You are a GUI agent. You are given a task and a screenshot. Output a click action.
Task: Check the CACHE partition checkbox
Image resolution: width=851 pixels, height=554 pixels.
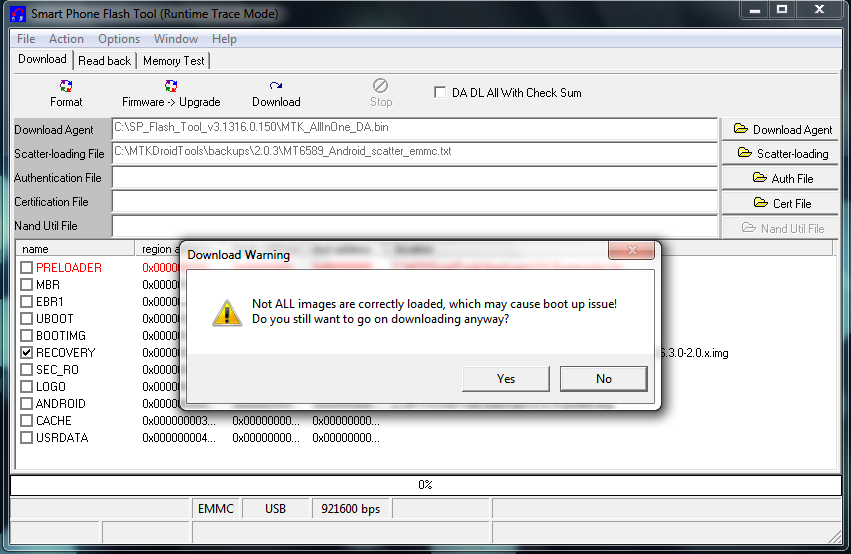(27, 421)
